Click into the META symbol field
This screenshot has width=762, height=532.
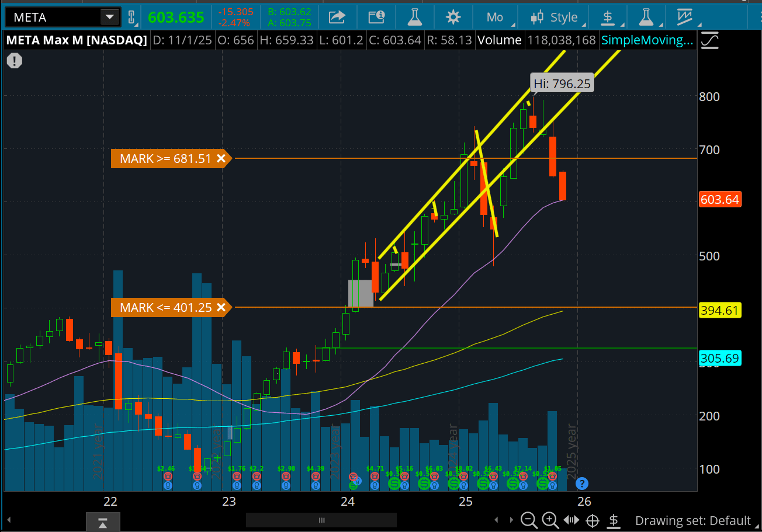pyautogui.click(x=53, y=17)
